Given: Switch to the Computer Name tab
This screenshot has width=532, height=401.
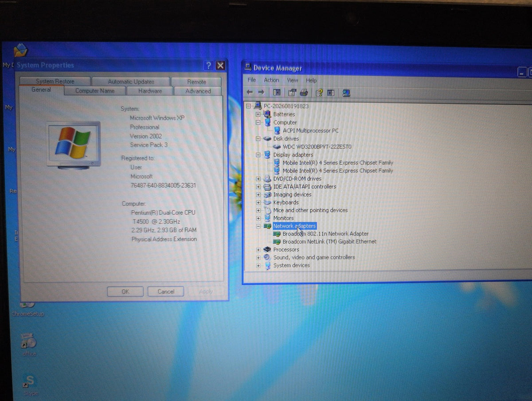Looking at the screenshot, I should tap(95, 91).
